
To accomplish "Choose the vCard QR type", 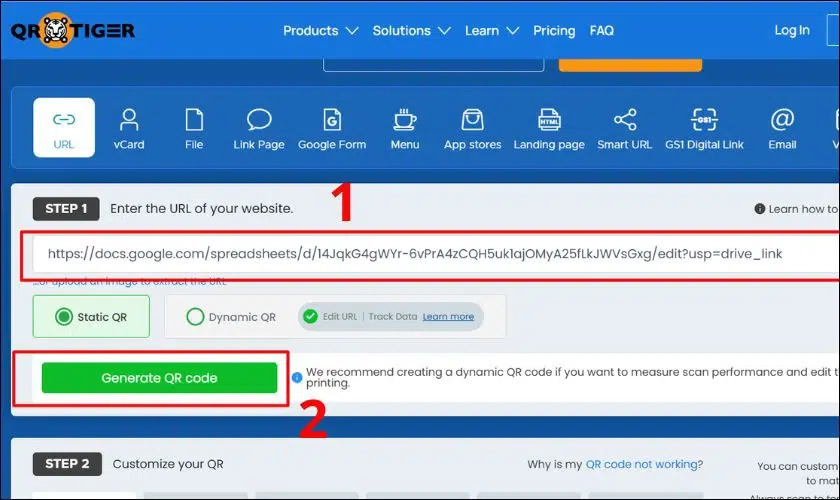I will click(129, 129).
